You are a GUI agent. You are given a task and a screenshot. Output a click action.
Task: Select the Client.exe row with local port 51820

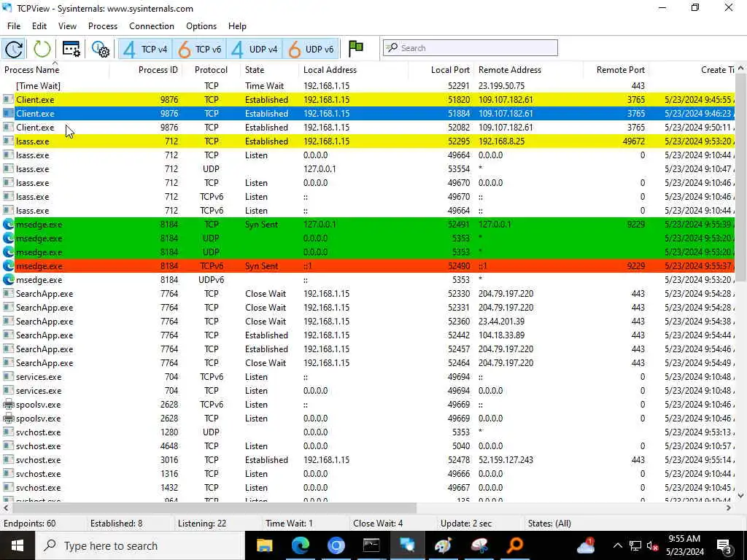tap(368, 100)
